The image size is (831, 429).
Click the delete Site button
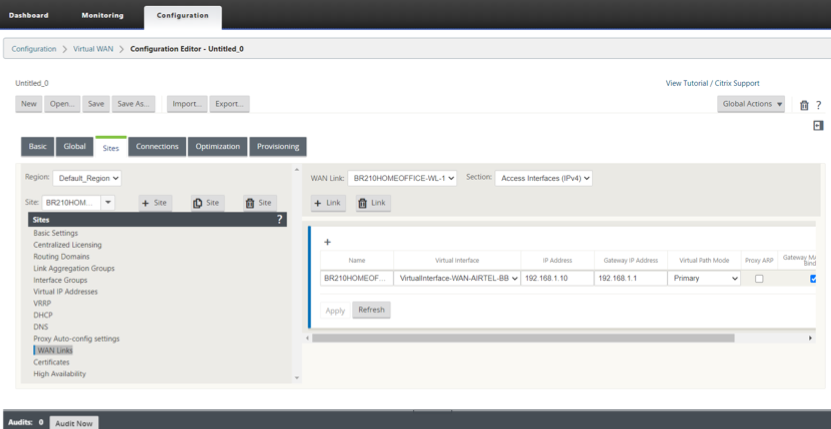pos(260,203)
